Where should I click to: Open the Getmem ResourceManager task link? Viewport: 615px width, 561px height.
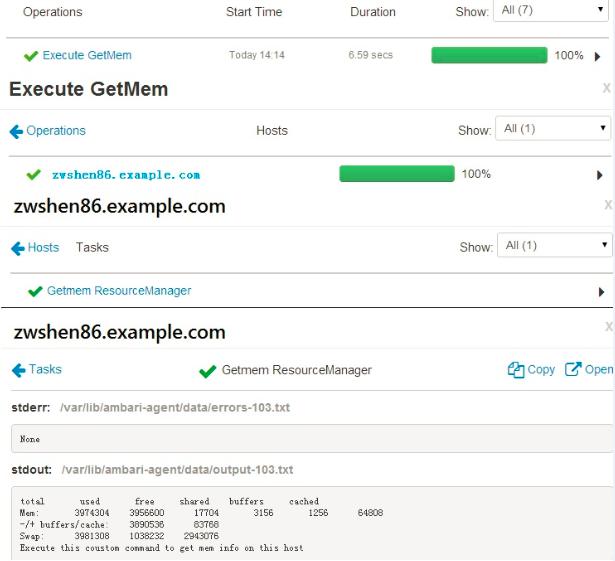[119, 291]
